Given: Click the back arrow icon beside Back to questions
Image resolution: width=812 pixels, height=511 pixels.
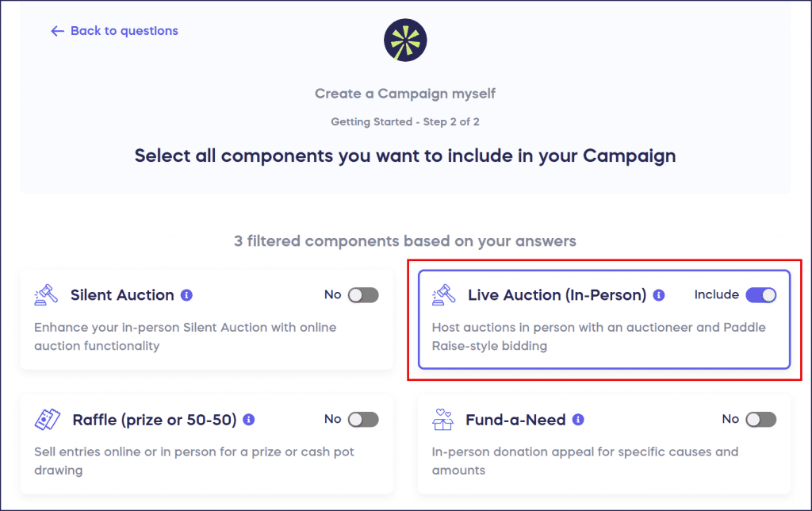Looking at the screenshot, I should [56, 31].
